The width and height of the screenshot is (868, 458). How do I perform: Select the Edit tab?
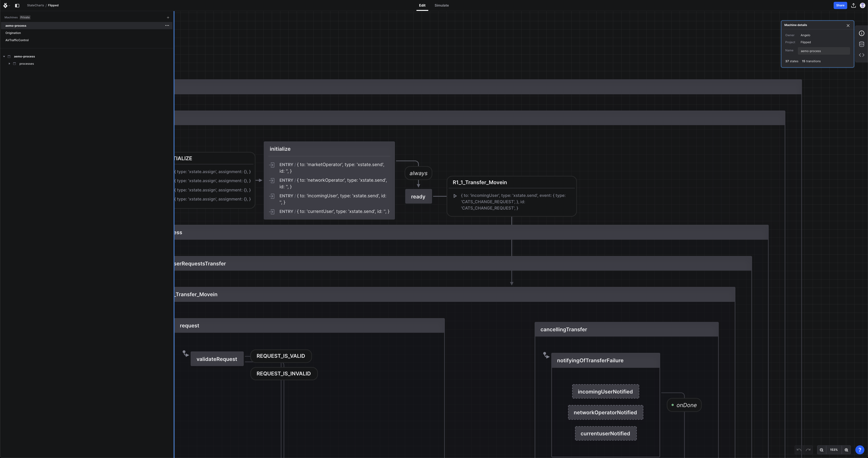click(422, 5)
